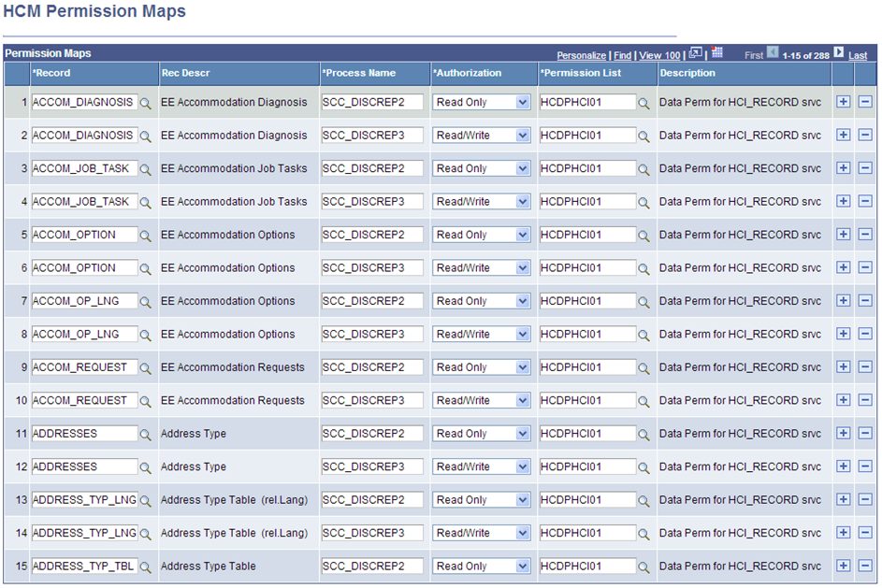Screen dimensions: 882x588
Task: Open the lookup for ACCOM_DIAGNOSIS in row 1
Action: (x=145, y=102)
